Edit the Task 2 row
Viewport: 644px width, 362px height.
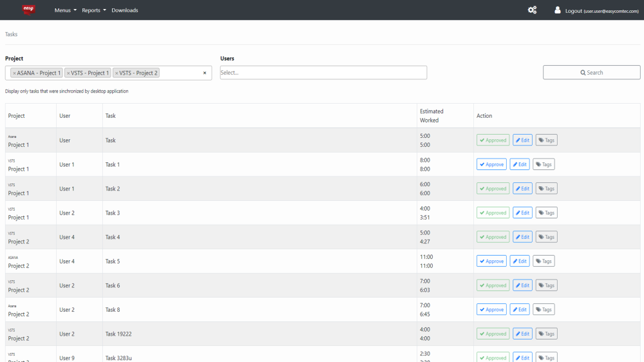click(x=522, y=189)
